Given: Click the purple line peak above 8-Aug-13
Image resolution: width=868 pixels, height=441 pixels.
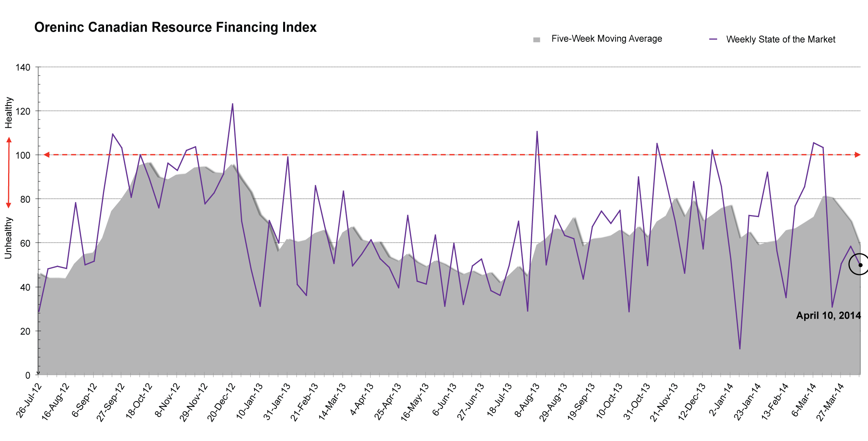Looking at the screenshot, I should [x=537, y=132].
